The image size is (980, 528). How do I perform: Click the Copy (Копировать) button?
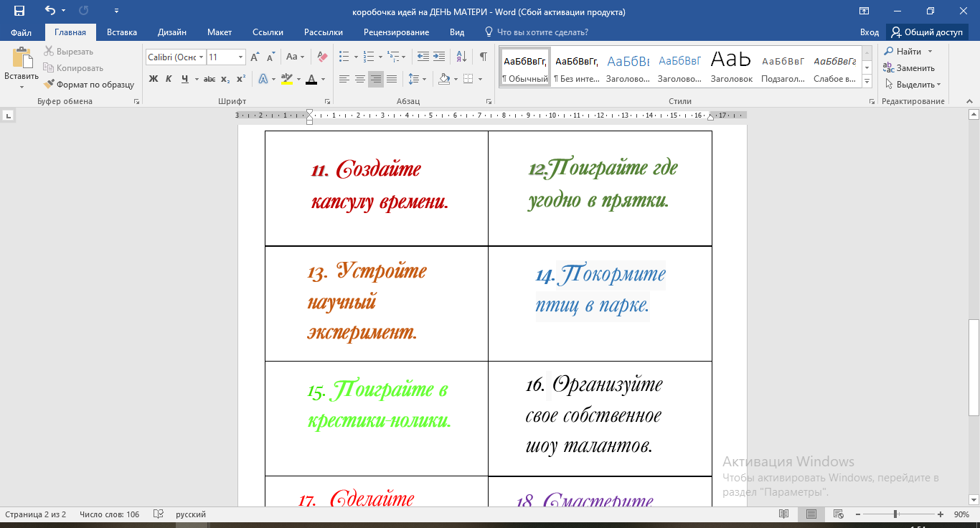tap(73, 68)
